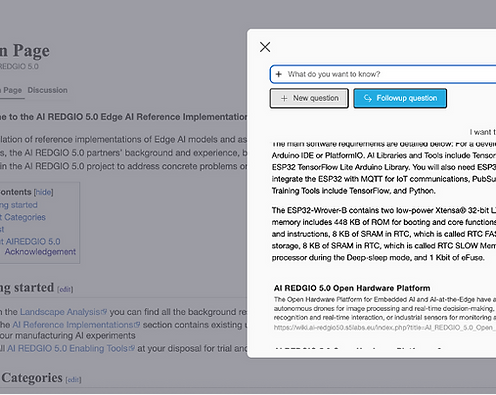Edit the Getting started section

point(65,289)
